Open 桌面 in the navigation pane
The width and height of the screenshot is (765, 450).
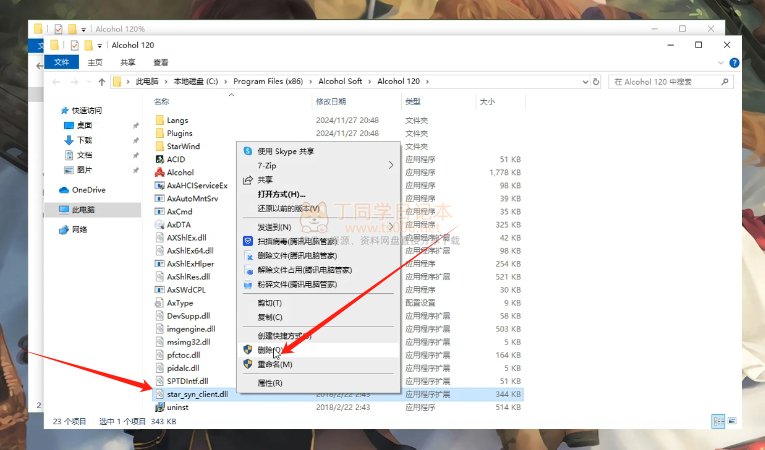pos(84,125)
